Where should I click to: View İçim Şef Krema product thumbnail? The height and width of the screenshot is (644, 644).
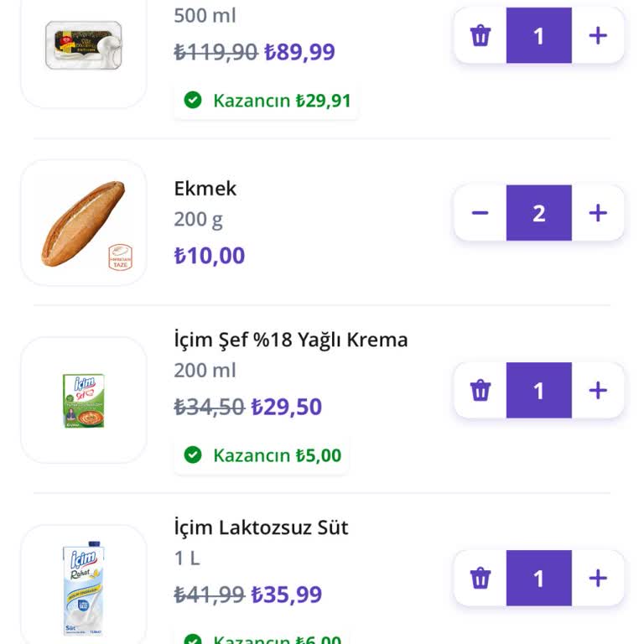click(84, 400)
